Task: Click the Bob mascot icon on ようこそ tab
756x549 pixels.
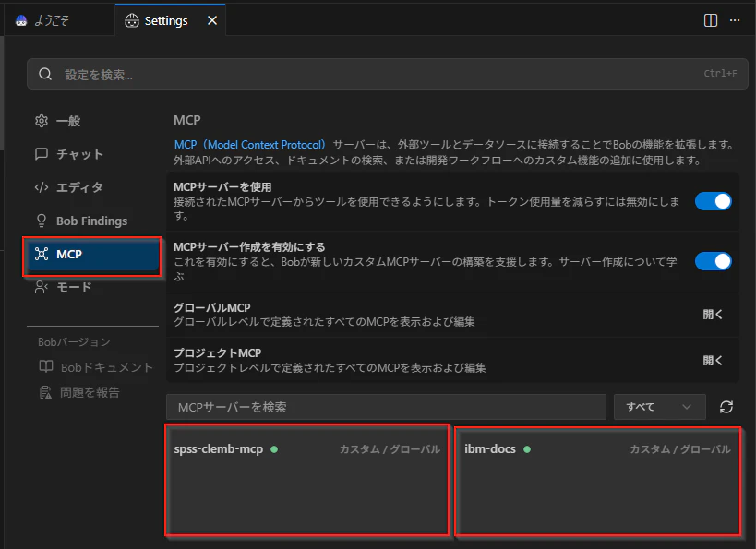Action: [x=21, y=20]
